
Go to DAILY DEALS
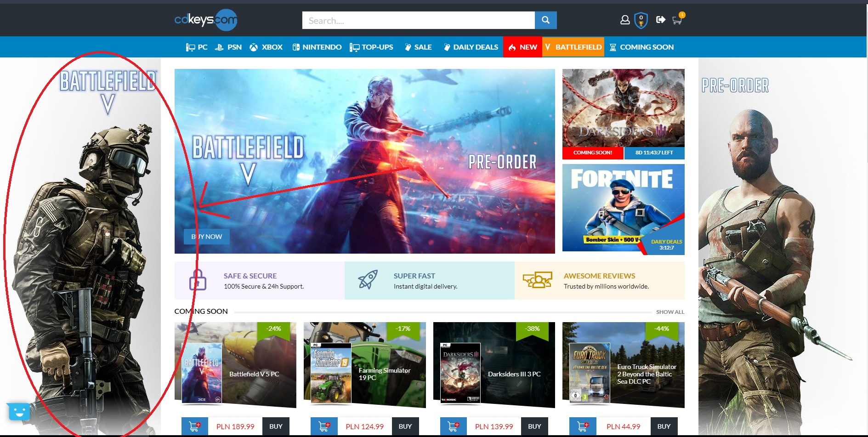coord(471,47)
